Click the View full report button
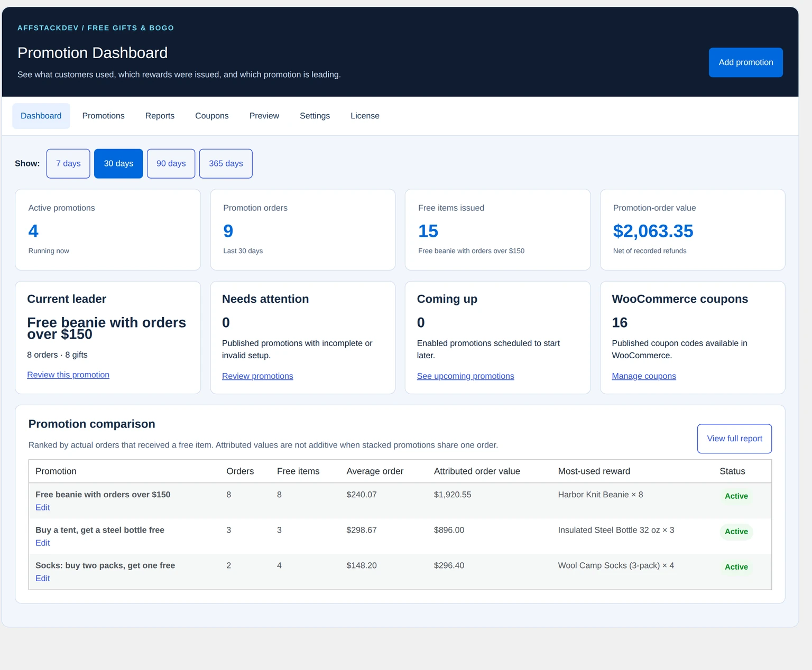The width and height of the screenshot is (812, 670). tap(734, 439)
